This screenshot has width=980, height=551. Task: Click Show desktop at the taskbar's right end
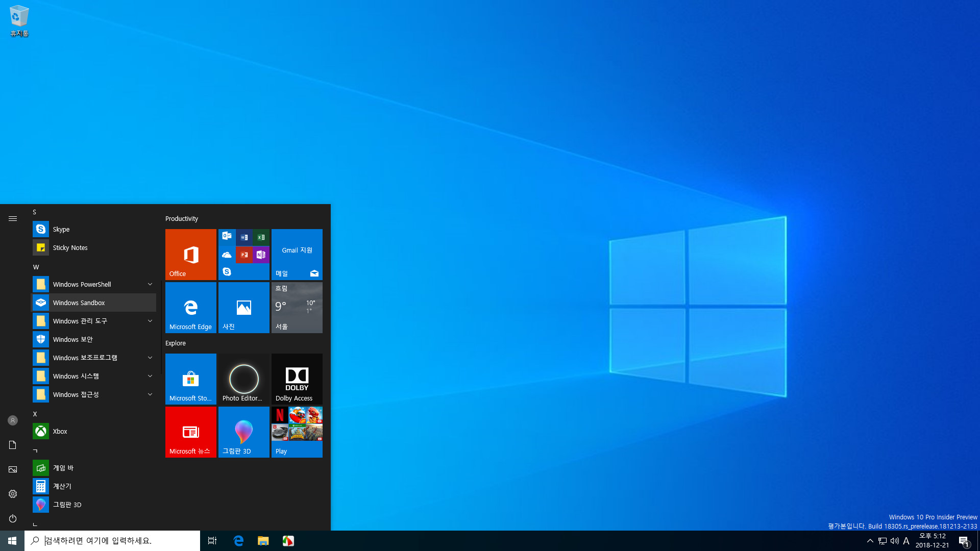point(978,541)
